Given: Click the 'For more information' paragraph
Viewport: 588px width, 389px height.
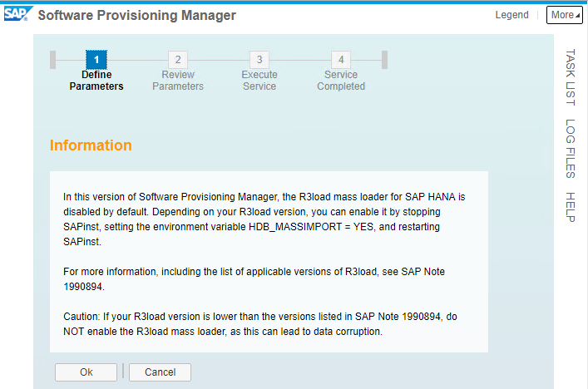Looking at the screenshot, I should click(x=254, y=279).
